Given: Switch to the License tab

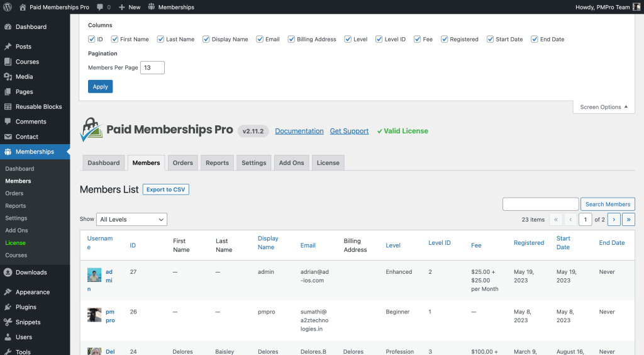Looking at the screenshot, I should [328, 162].
